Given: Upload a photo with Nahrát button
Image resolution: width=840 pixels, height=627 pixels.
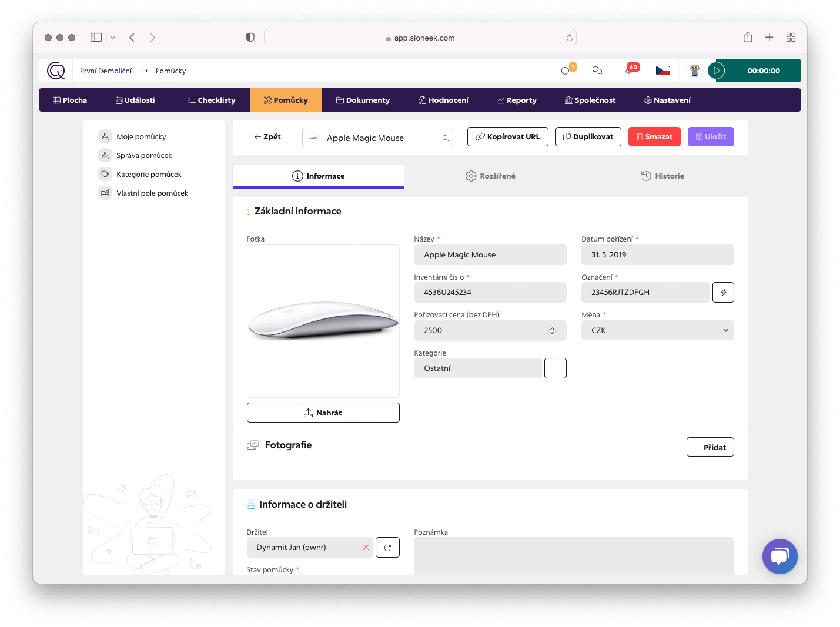Looking at the screenshot, I should click(x=323, y=413).
